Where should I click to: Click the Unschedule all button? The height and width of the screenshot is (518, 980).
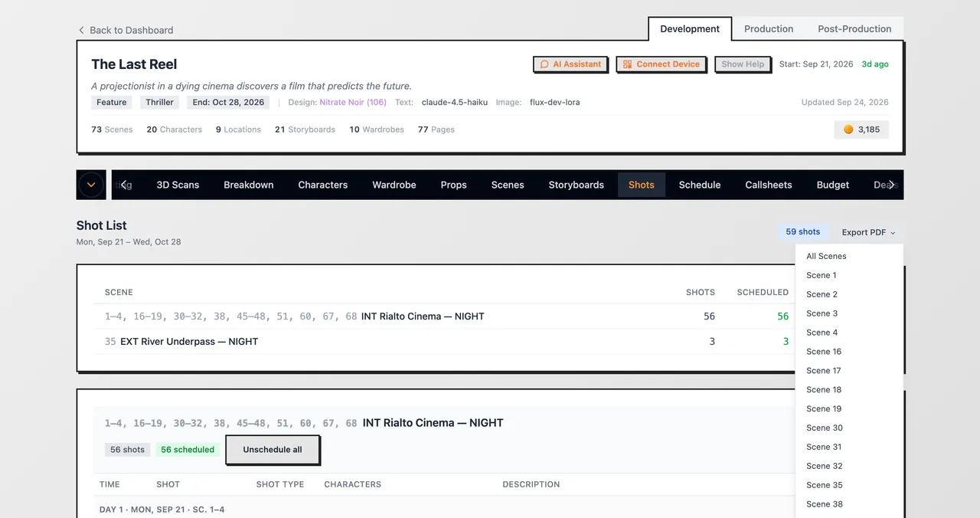273,450
